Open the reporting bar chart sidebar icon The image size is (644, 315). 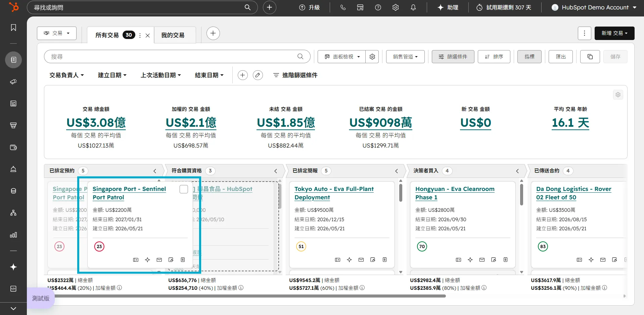[13, 235]
